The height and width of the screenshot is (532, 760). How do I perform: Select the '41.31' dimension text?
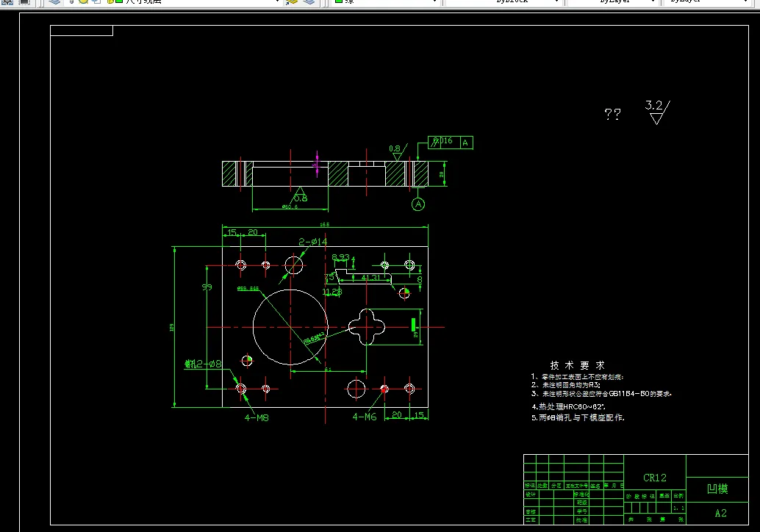pyautogui.click(x=370, y=278)
